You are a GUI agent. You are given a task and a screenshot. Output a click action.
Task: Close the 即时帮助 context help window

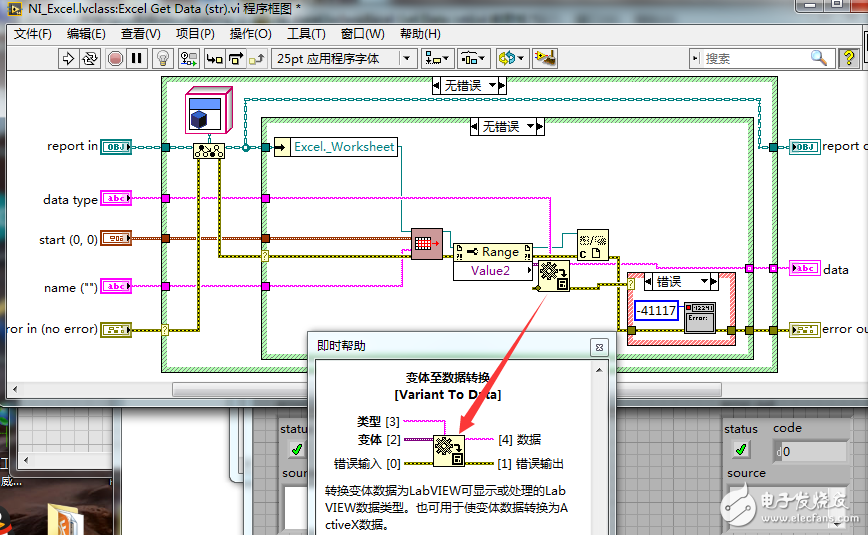[x=599, y=347]
